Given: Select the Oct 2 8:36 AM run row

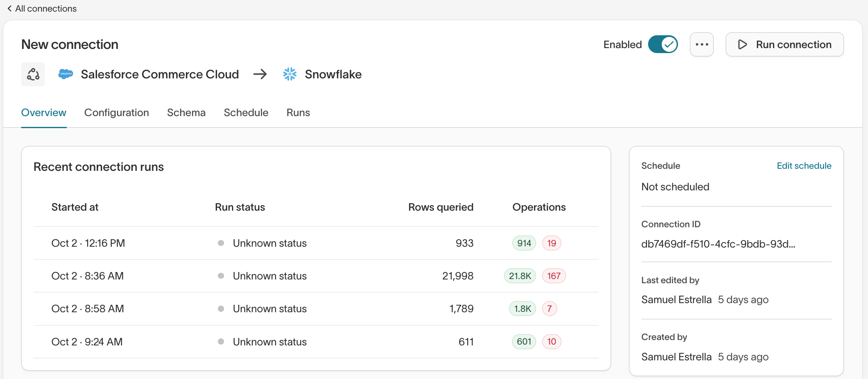Looking at the screenshot, I should pos(88,276).
